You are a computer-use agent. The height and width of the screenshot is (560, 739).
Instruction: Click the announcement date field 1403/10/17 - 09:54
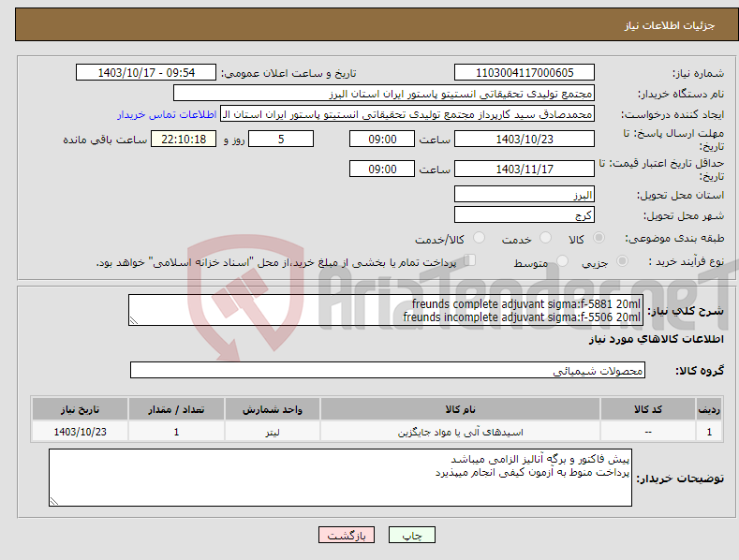pyautogui.click(x=146, y=73)
